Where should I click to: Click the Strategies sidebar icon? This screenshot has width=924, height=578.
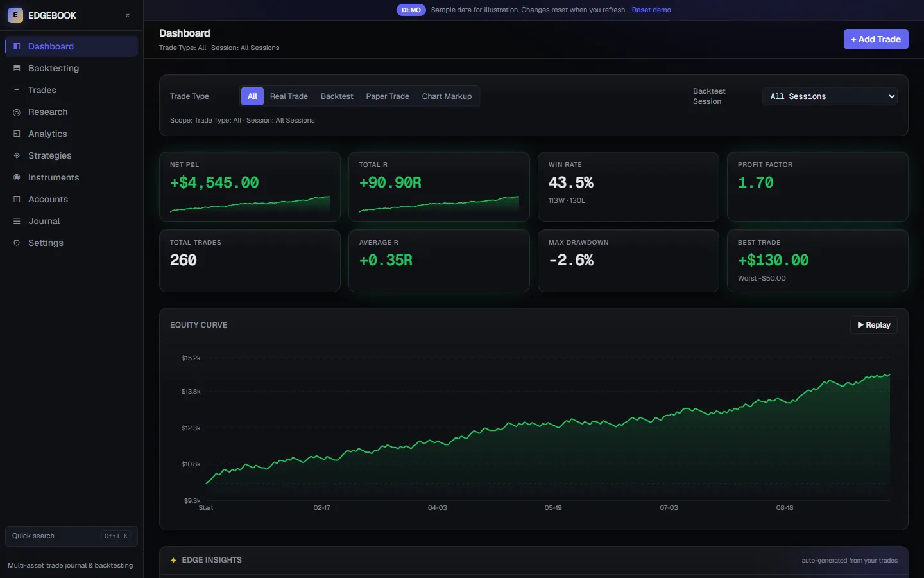[x=17, y=155]
